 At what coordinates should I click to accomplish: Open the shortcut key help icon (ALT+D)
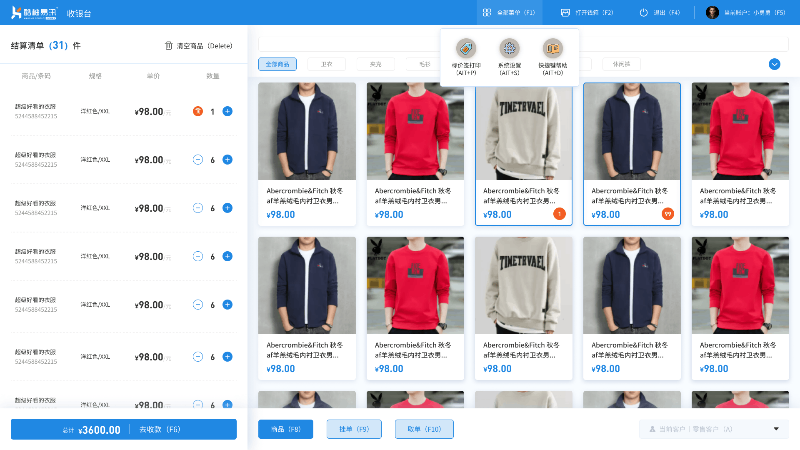pos(553,48)
